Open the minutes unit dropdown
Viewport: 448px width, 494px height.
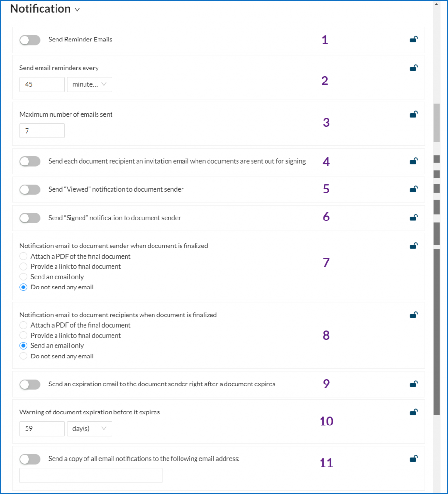coord(89,84)
